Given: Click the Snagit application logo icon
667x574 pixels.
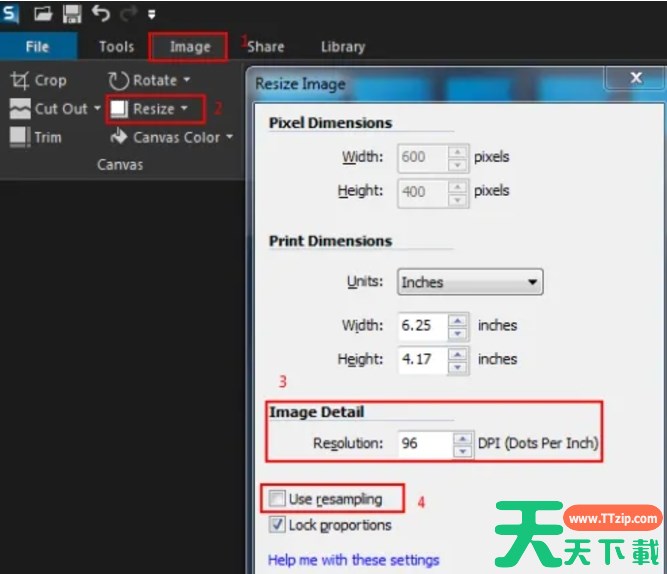Looking at the screenshot, I should (x=9, y=14).
